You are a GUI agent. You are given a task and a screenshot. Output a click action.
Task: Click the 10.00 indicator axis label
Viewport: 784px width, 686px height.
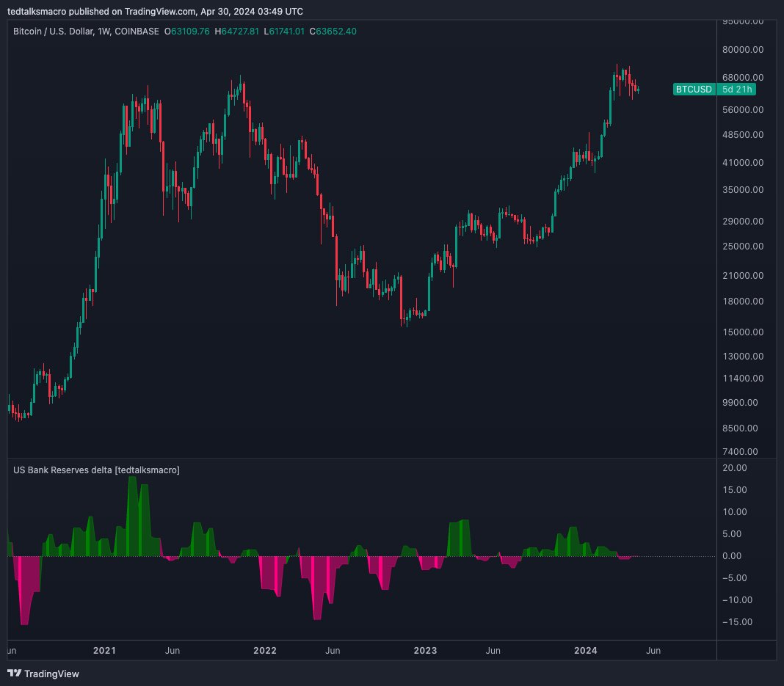click(x=735, y=512)
